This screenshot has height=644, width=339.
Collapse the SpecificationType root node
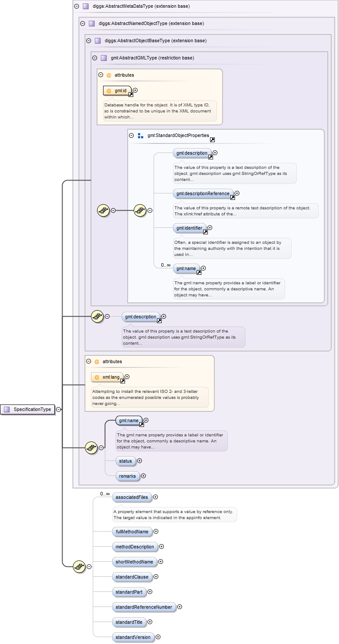[x=58, y=409]
